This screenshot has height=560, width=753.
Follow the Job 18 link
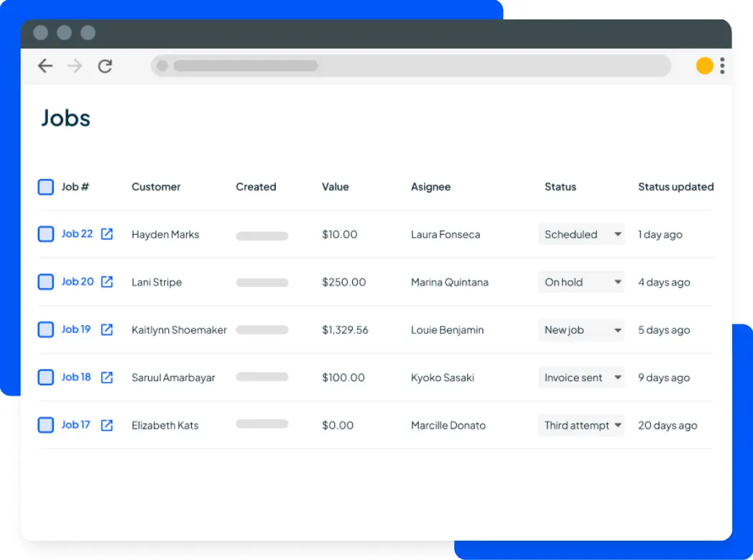coord(76,377)
